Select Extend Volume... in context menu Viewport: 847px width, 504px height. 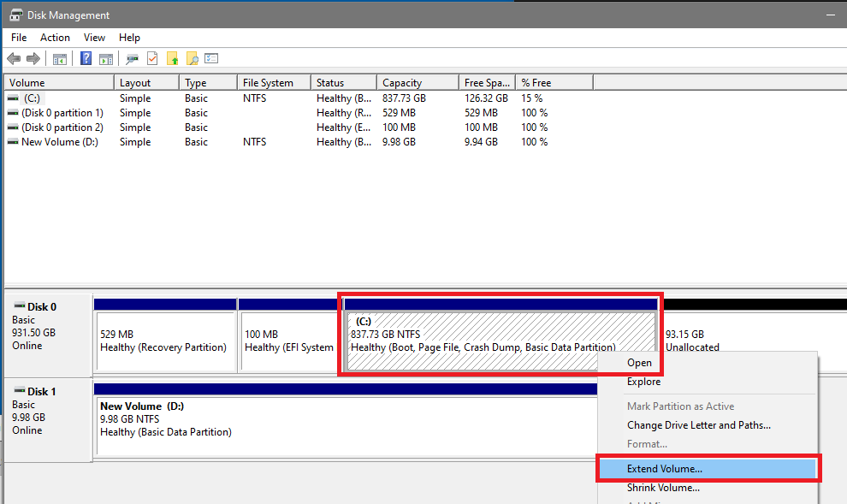point(708,469)
